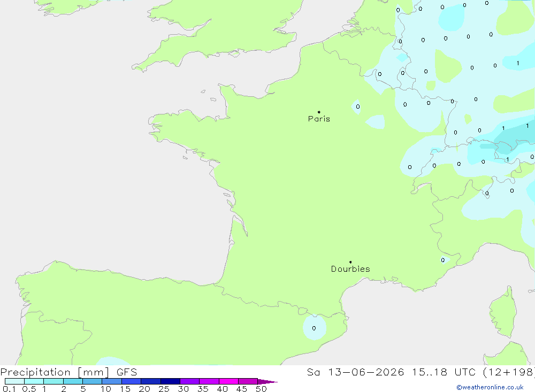The height and width of the screenshot is (392, 535).
Task: Click the magenta 40 mm legend swatch
Action: pyautogui.click(x=228, y=381)
